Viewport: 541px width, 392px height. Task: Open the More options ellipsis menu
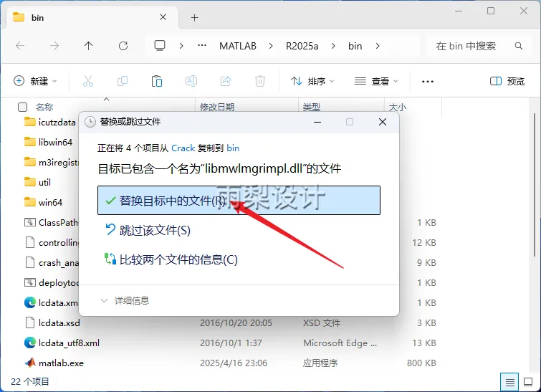tap(428, 82)
